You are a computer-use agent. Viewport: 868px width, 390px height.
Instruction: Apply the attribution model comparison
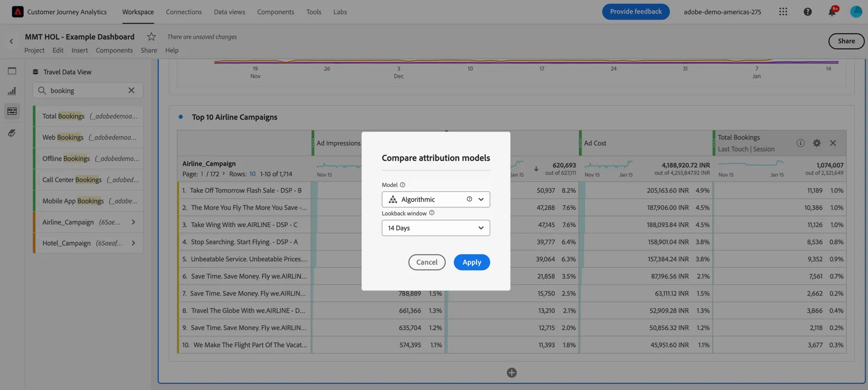(471, 262)
